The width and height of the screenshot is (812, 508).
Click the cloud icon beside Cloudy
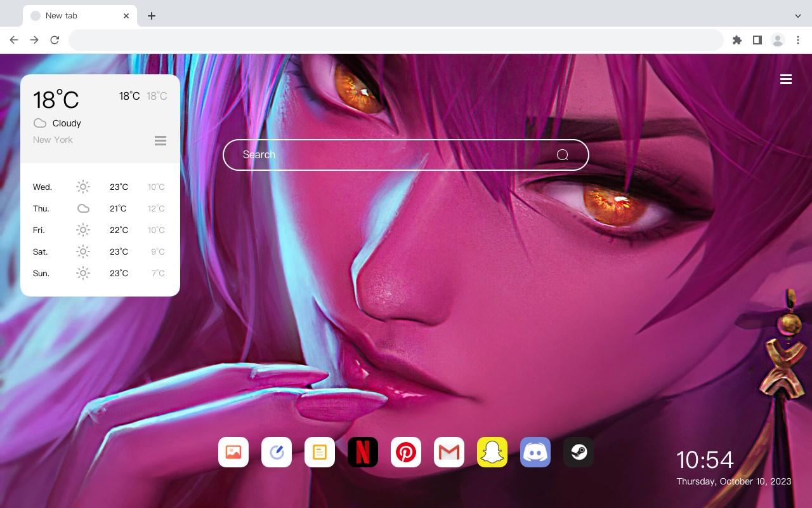pos(40,123)
